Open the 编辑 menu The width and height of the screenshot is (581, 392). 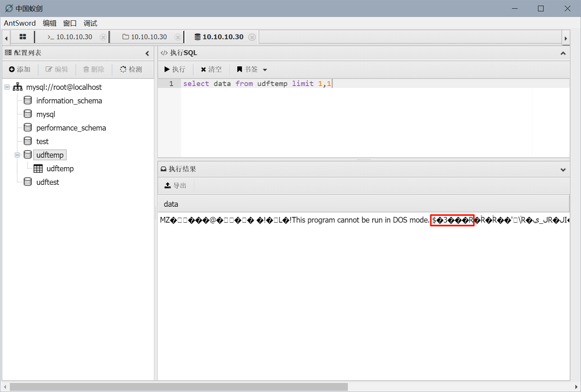pyautogui.click(x=49, y=23)
